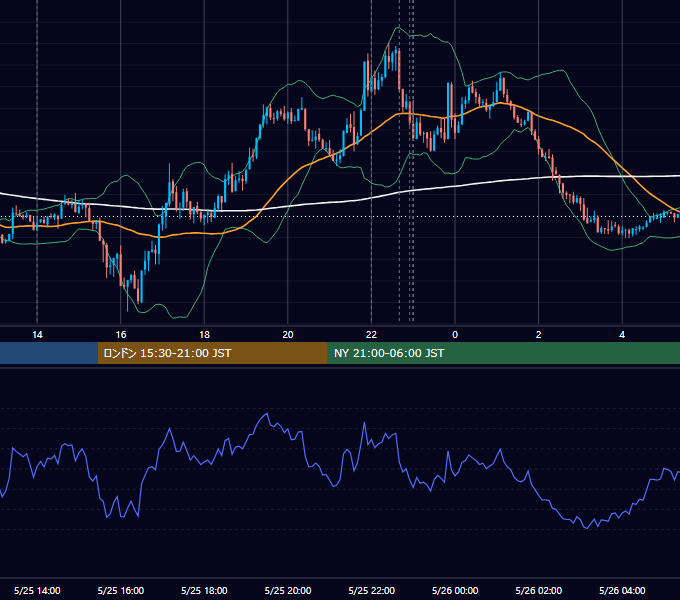Click the 5/25 18:00 time label

click(x=204, y=590)
